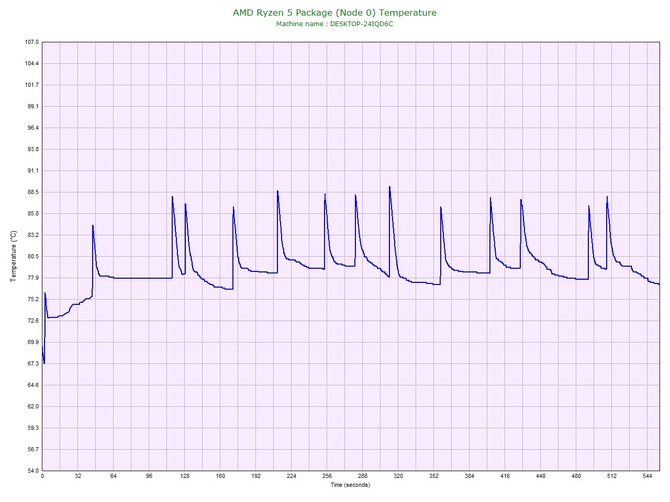
Task: Click the 56.7 y-axis value
Action: 32,449
